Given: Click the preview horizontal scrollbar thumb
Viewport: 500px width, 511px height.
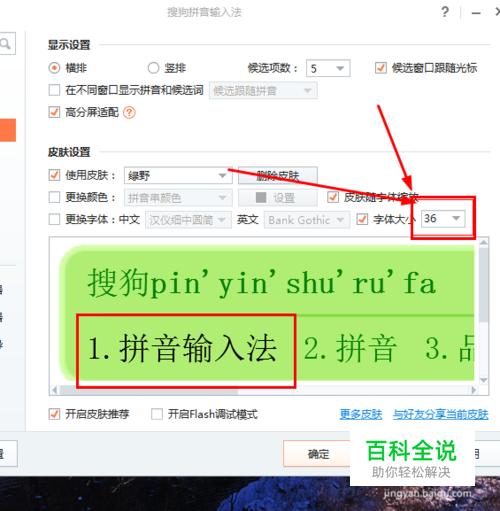Looking at the screenshot, I should [x=149, y=390].
